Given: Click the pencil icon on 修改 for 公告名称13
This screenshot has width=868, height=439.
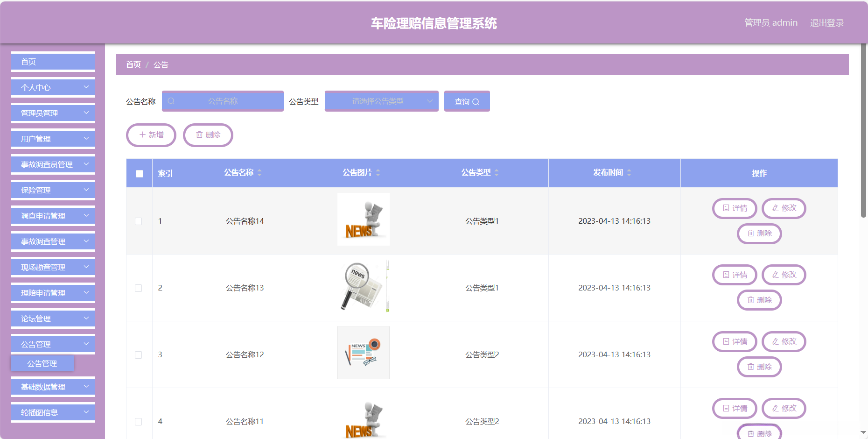Looking at the screenshot, I should click(774, 275).
